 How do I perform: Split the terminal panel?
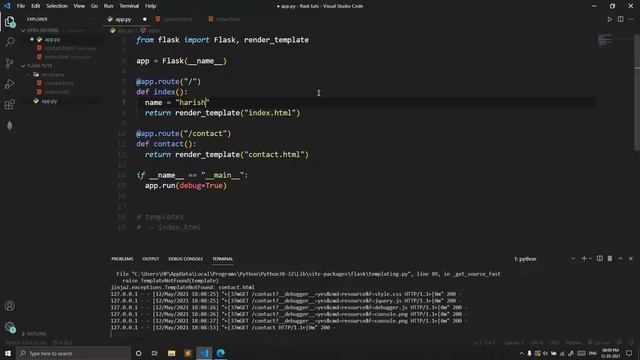pyautogui.click(x=600, y=259)
